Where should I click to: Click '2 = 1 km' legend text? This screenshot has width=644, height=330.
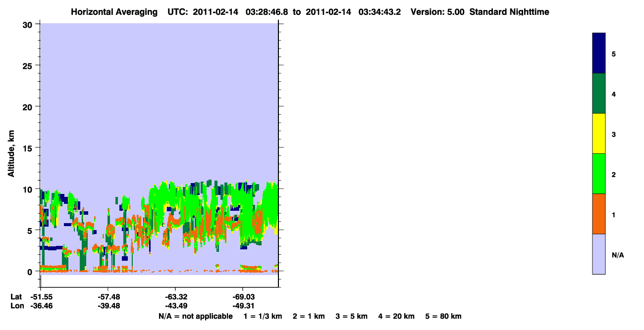309,316
